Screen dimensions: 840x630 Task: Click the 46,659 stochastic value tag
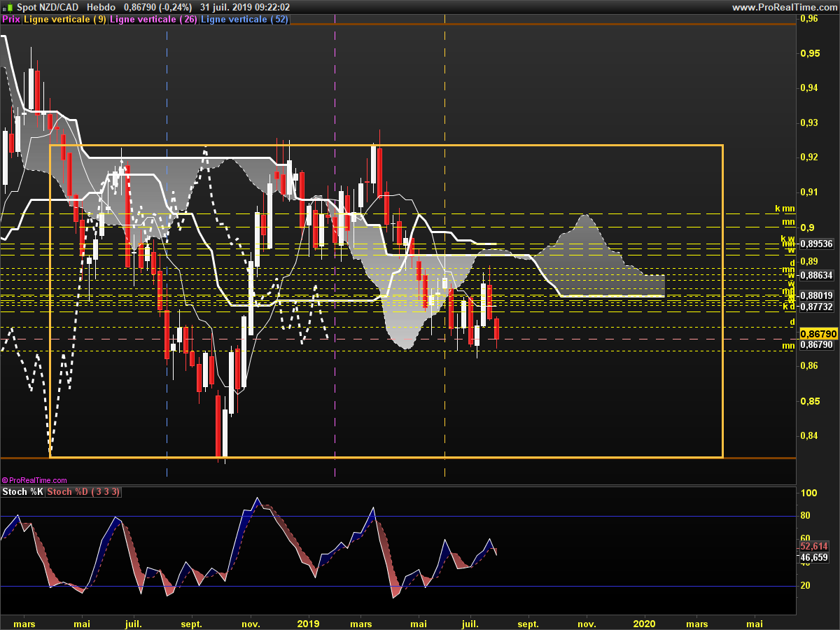pyautogui.click(x=814, y=558)
